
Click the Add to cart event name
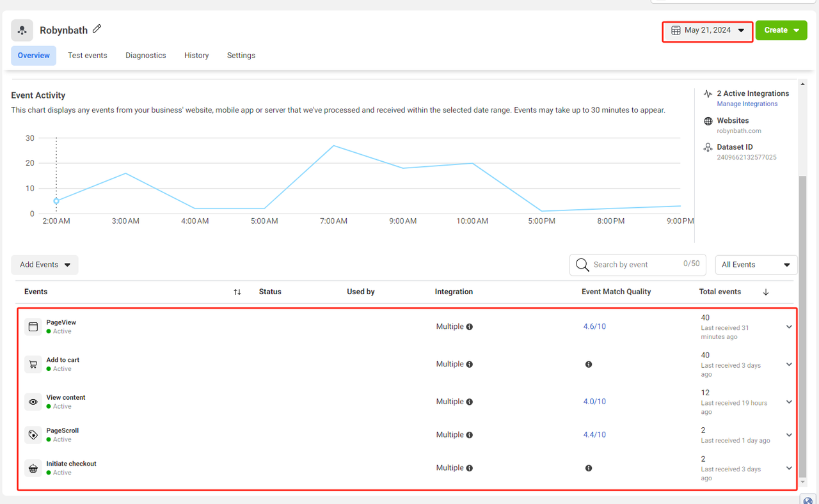(63, 360)
